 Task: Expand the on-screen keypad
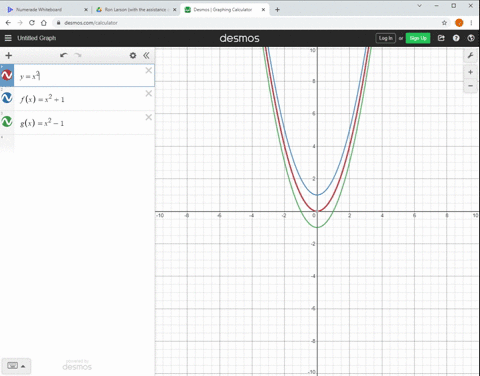[16, 366]
